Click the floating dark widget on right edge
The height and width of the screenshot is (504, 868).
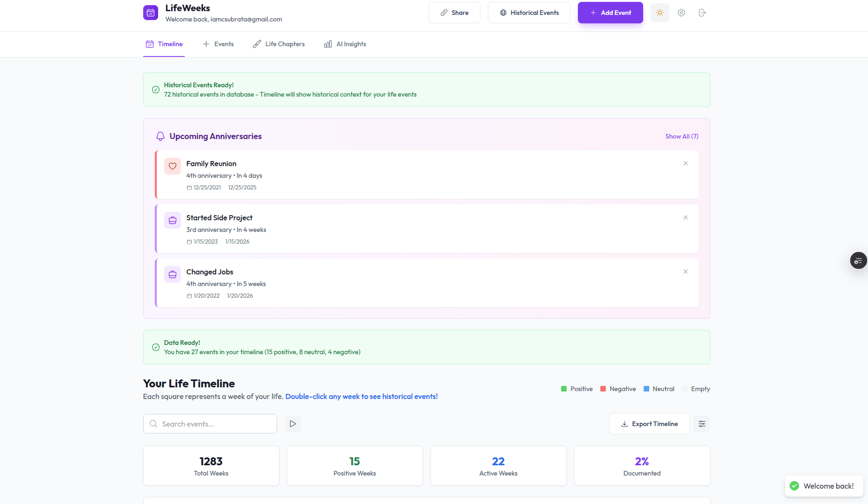click(858, 260)
